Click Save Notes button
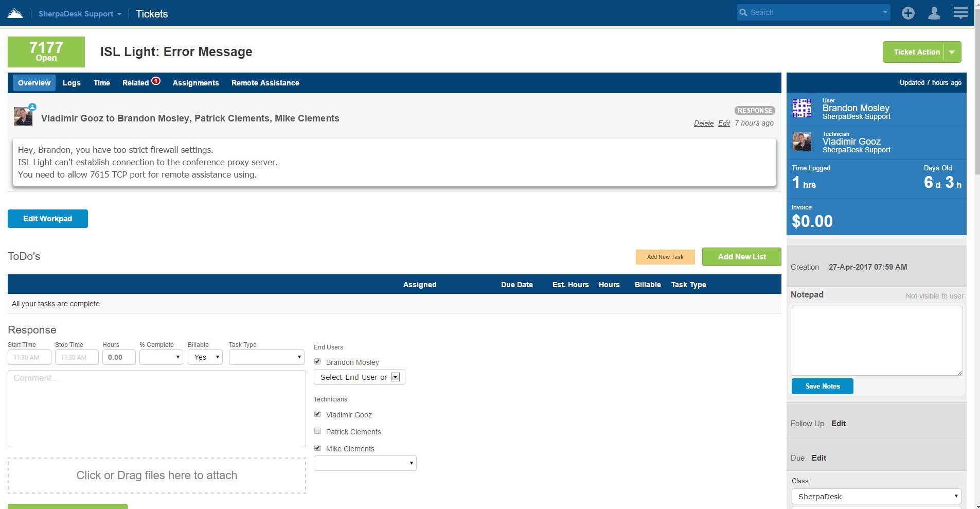The height and width of the screenshot is (509, 980). click(x=823, y=387)
